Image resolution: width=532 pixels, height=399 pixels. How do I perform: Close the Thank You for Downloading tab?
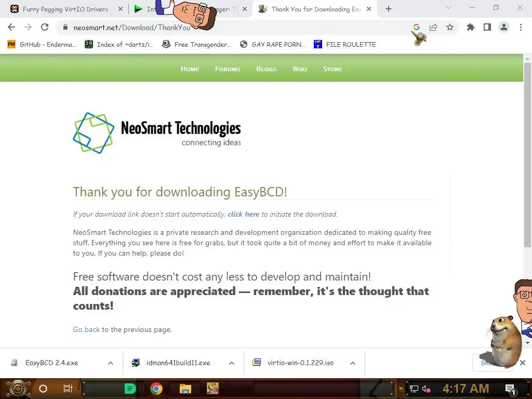coord(369,9)
